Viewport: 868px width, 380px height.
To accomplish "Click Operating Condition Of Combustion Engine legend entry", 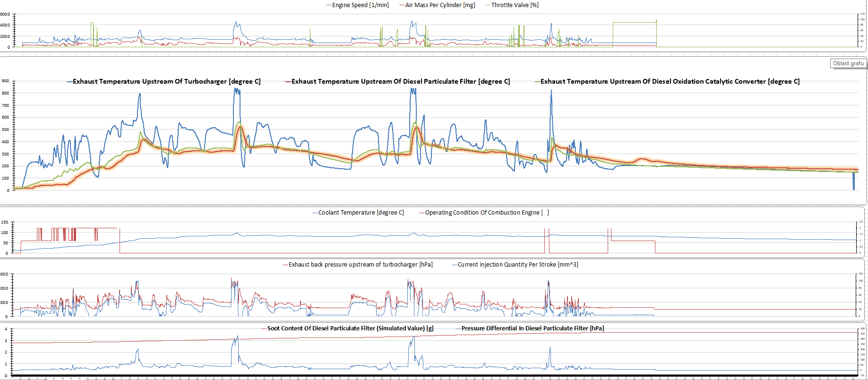I will [487, 213].
